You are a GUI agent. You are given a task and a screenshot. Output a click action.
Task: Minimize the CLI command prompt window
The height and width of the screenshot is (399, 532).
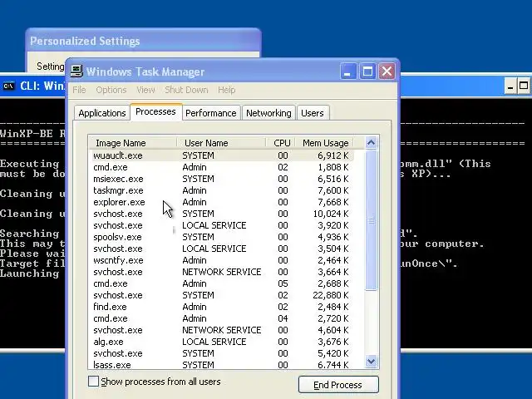510,86
